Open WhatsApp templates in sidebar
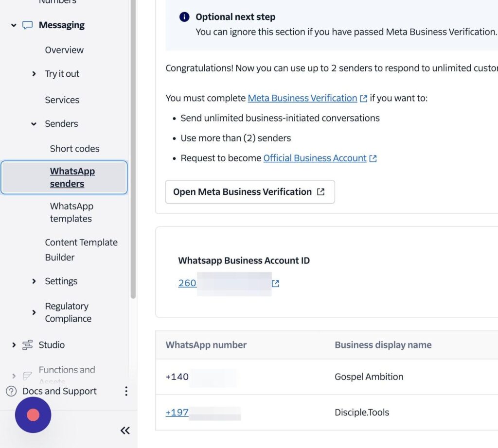The image size is (498, 448). coord(71,212)
